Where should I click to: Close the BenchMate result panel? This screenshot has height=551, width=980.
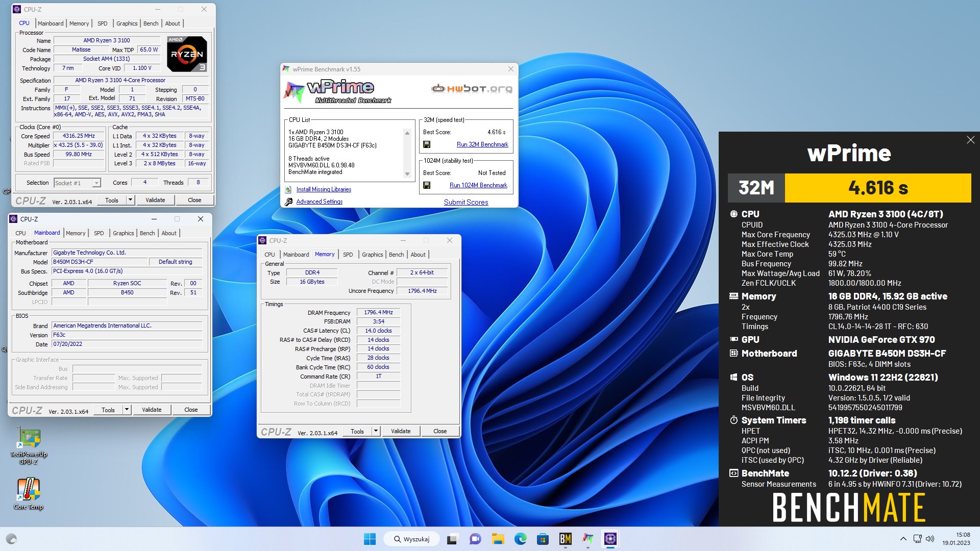coord(970,140)
